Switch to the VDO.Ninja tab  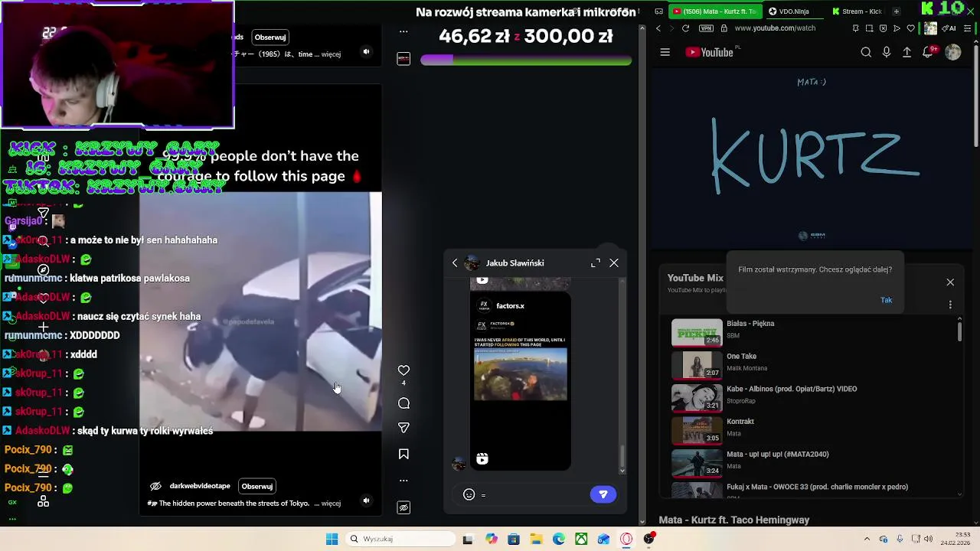click(793, 11)
